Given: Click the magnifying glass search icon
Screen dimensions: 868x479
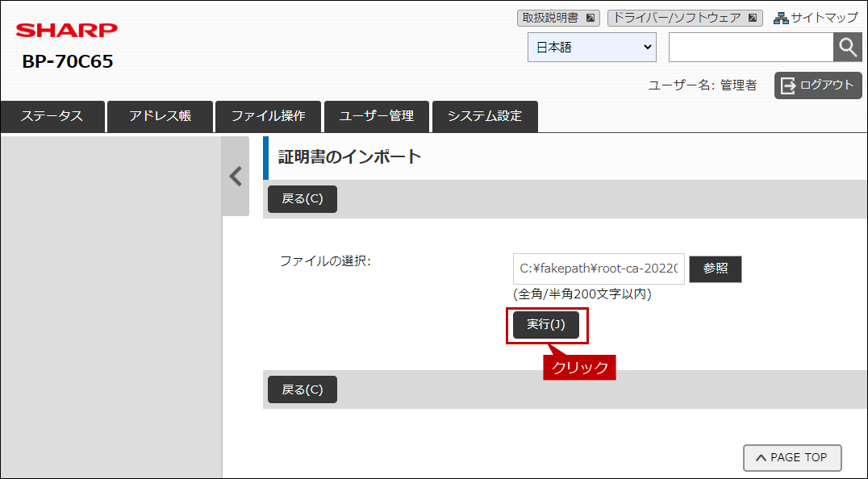Looking at the screenshot, I should [848, 47].
